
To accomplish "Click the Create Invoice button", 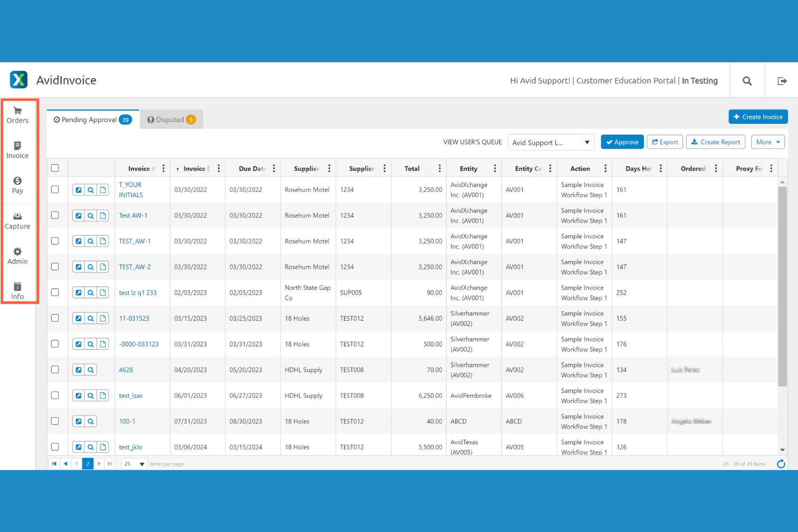I will (758, 116).
